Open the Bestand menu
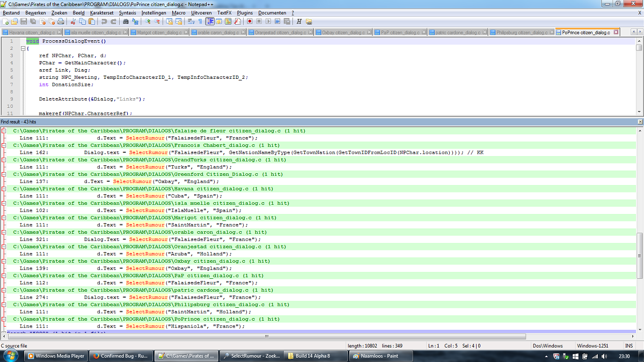The image size is (644, 362). [x=11, y=12]
